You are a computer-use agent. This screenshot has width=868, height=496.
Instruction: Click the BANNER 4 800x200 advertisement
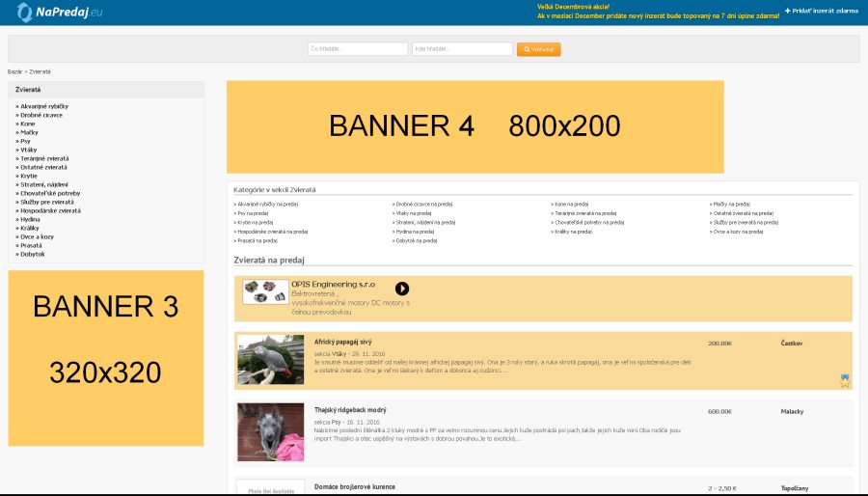(x=475, y=126)
